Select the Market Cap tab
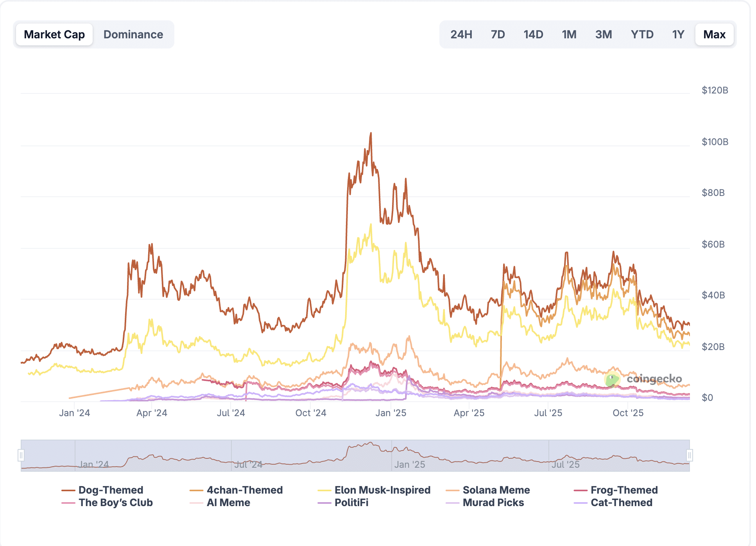This screenshot has width=756, height=546. [x=54, y=34]
